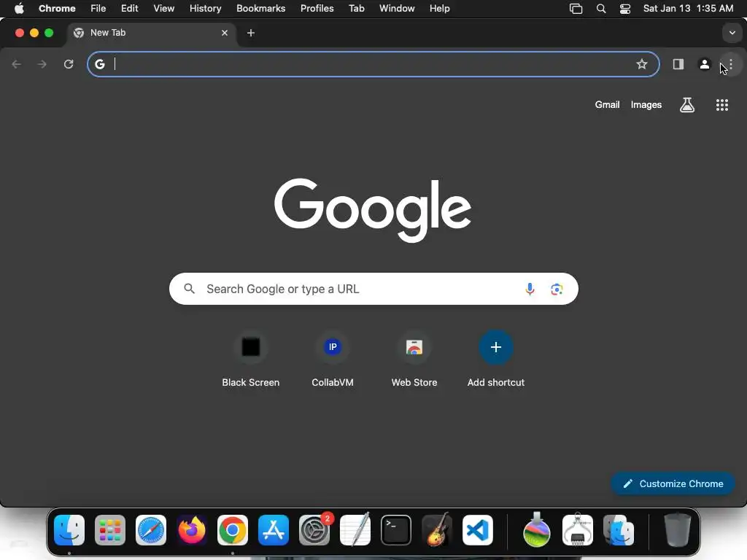The height and width of the screenshot is (560, 747).
Task: Open the Chrome side panel
Action: click(678, 64)
